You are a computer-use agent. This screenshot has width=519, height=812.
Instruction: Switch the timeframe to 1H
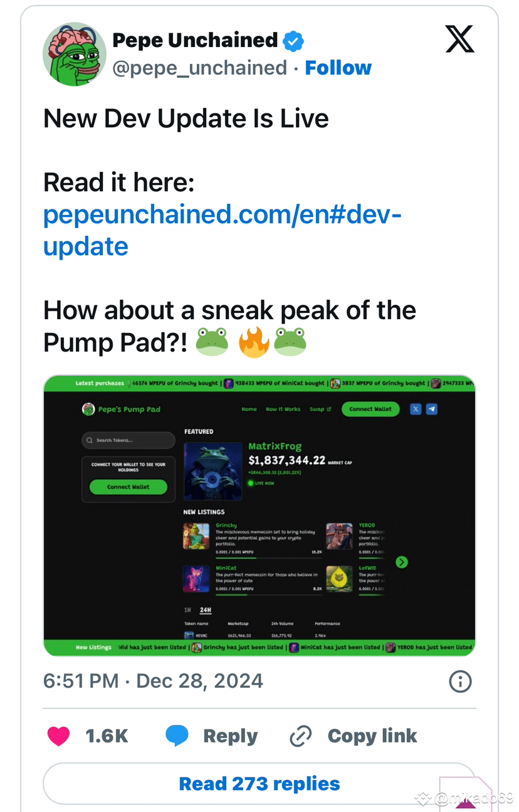point(187,610)
